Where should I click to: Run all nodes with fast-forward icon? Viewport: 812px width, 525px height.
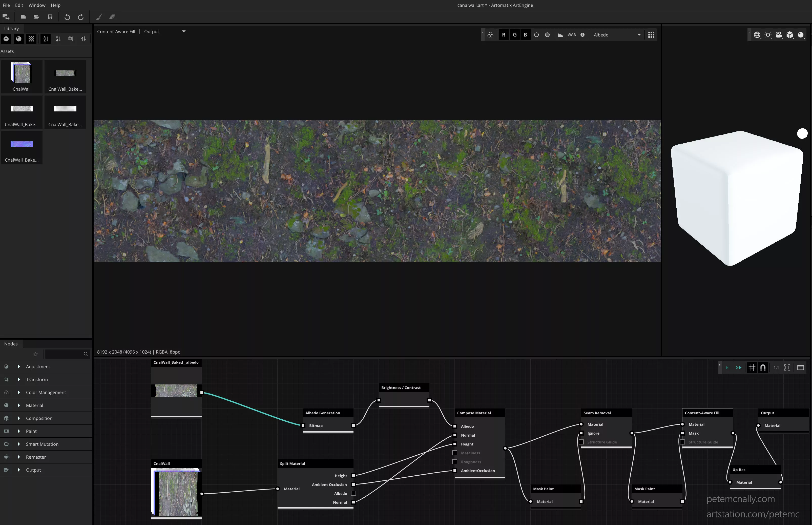738,367
